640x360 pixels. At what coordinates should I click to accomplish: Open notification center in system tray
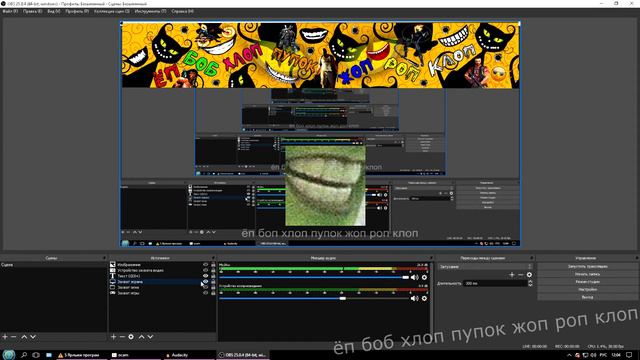[629, 355]
